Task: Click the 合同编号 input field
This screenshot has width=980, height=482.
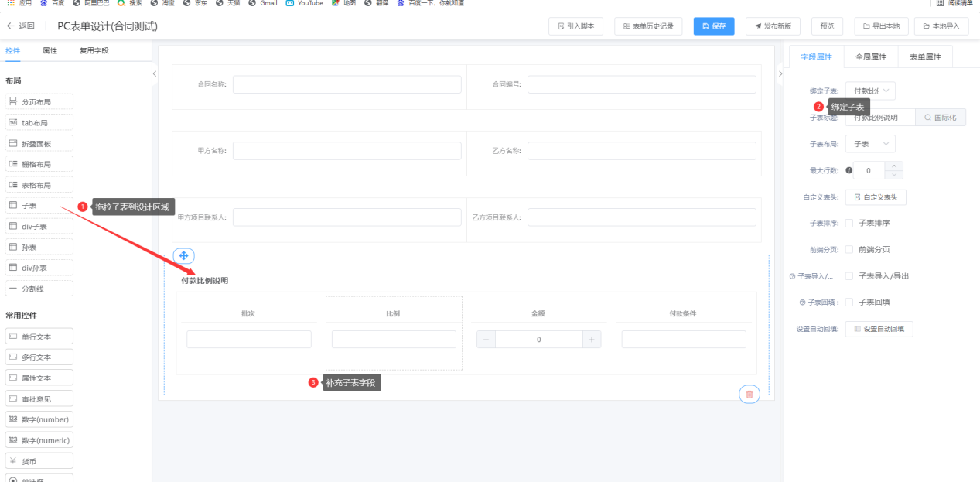Action: click(x=642, y=84)
